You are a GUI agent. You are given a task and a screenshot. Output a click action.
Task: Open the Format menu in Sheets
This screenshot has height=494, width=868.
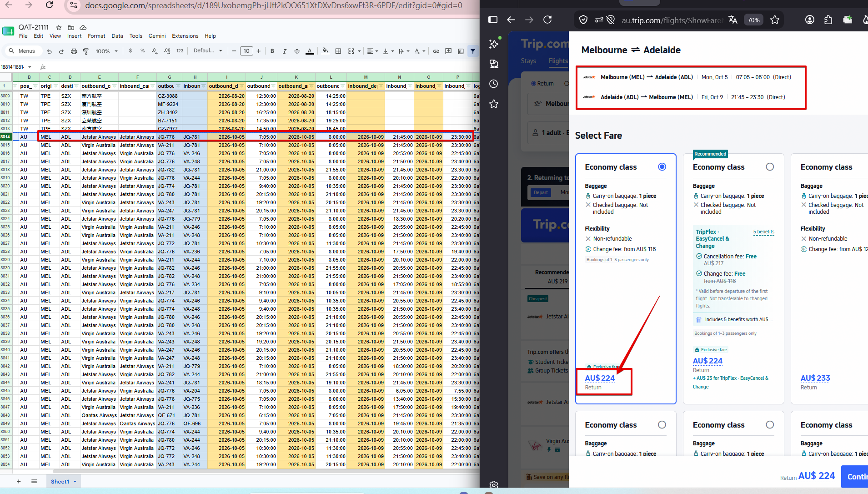[x=96, y=36]
